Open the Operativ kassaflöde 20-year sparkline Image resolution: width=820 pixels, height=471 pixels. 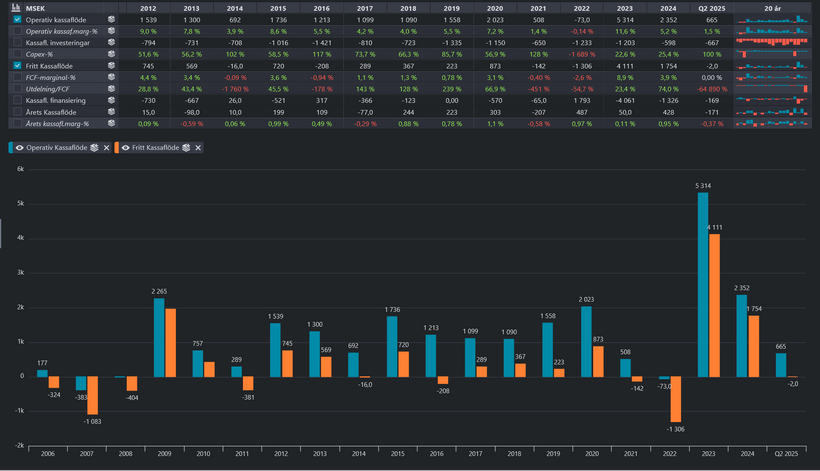773,19
